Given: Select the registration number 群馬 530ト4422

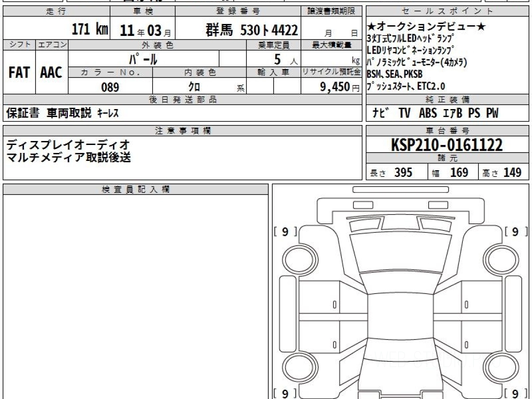Looking at the screenshot, I should pos(251,30).
